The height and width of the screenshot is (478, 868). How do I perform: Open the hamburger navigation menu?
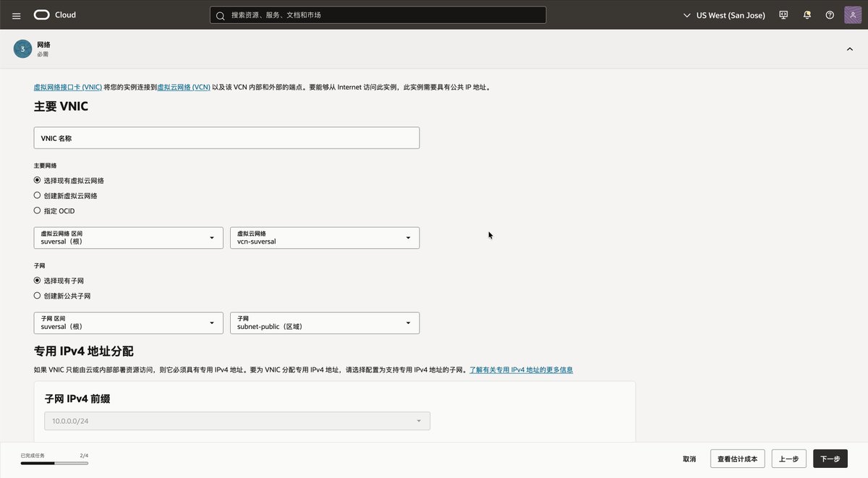16,15
